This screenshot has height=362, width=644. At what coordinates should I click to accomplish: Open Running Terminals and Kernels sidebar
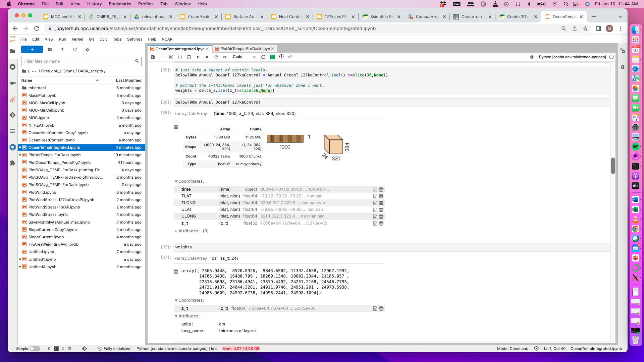pyautogui.click(x=12, y=67)
